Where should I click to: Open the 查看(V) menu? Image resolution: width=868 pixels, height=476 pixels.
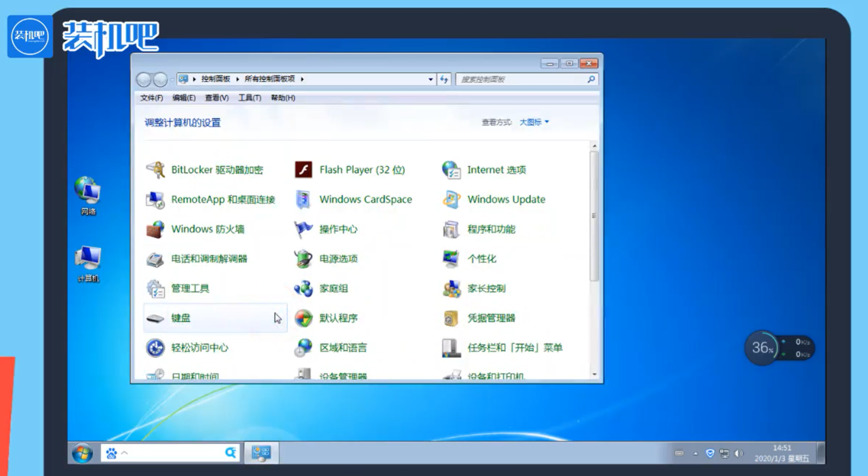pyautogui.click(x=217, y=98)
